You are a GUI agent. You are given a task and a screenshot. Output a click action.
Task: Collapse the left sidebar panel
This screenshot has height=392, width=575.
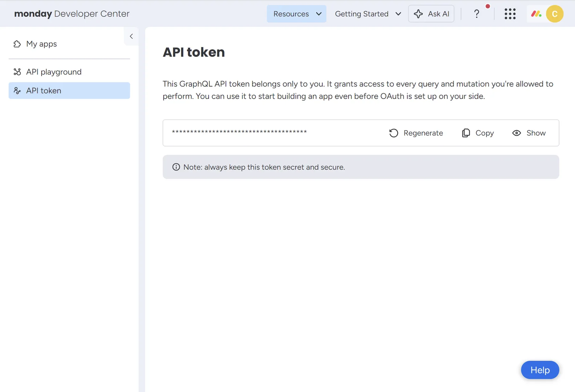[131, 36]
